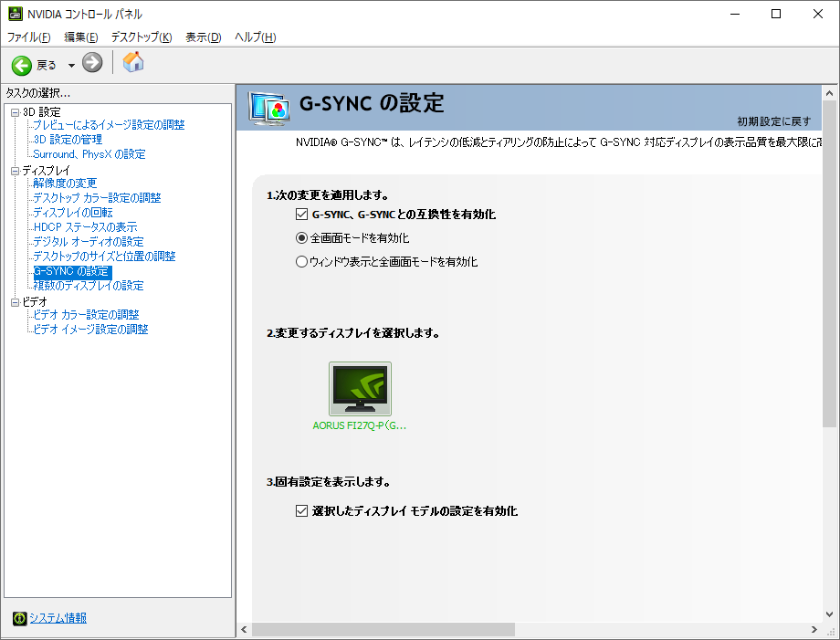Select the full screen mode radio button
Image resolution: width=840 pixels, height=640 pixels.
tap(302, 237)
